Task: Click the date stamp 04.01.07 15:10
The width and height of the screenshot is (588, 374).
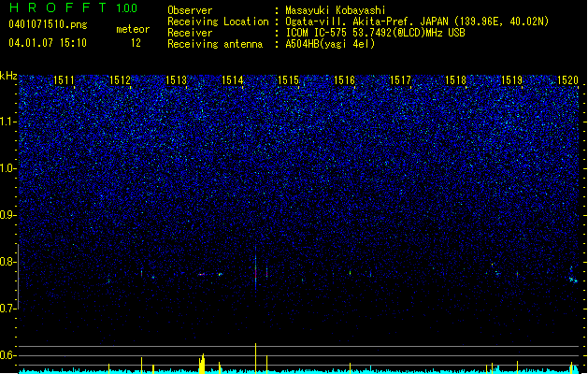Action: (x=48, y=43)
